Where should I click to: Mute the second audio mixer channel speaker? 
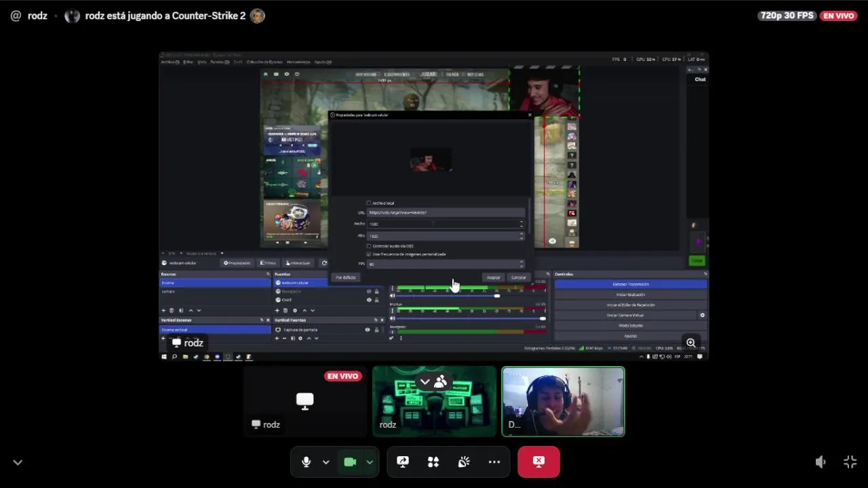pos(392,318)
